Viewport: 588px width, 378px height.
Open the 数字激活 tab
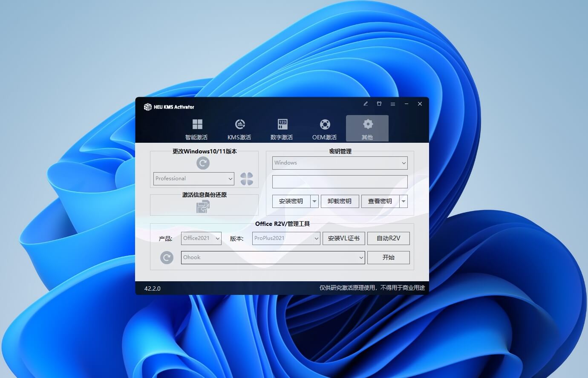point(282,129)
